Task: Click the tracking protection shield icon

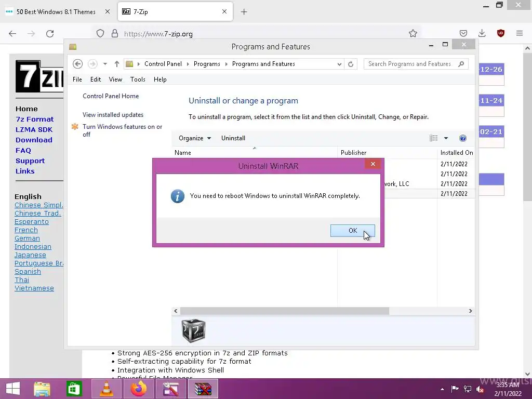Action: tap(100, 34)
